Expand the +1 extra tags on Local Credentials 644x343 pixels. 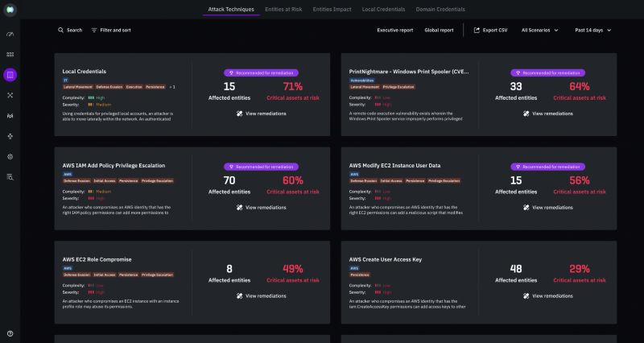coord(171,86)
